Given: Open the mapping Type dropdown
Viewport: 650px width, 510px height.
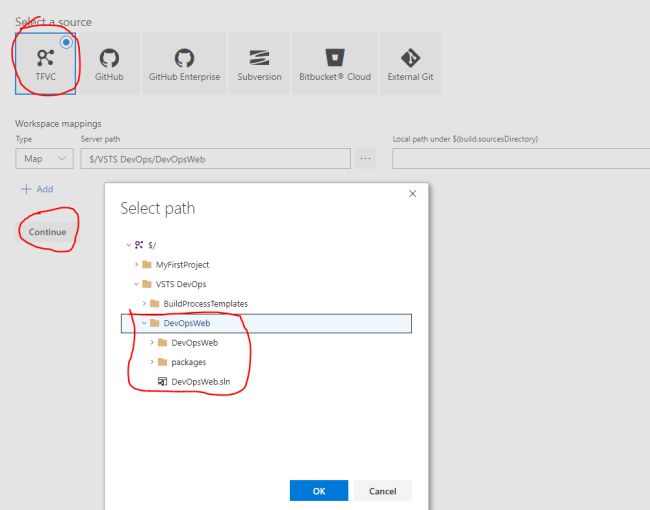Looking at the screenshot, I should [45, 158].
